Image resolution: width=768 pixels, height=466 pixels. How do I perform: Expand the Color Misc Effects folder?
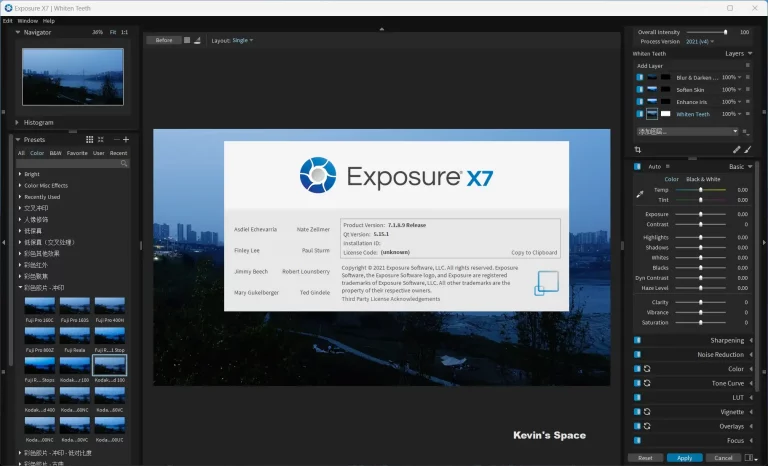(x=20, y=185)
